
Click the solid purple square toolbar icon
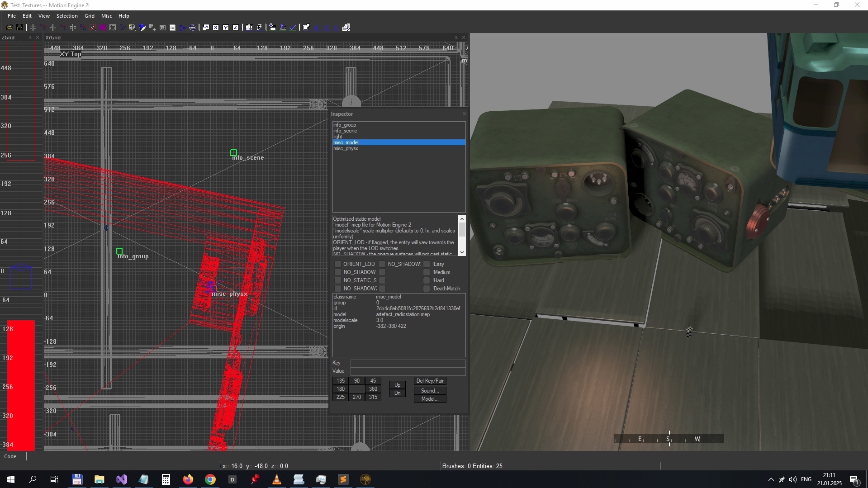(103, 27)
